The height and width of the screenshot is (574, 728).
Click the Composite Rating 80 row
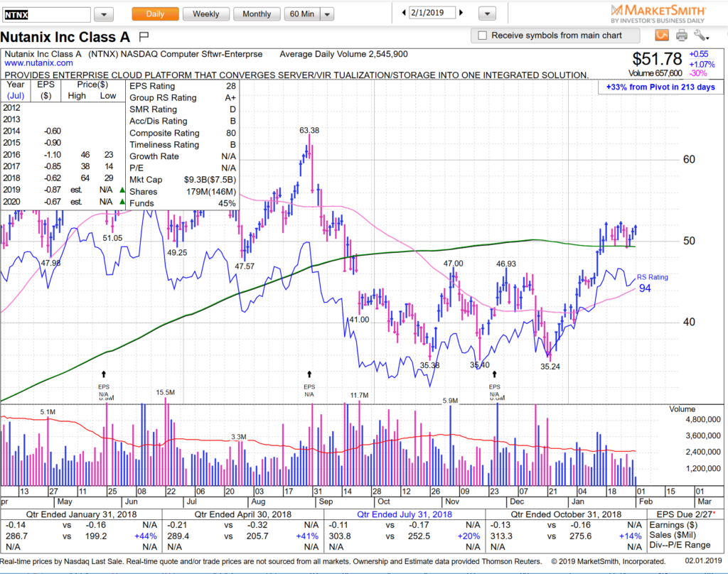[x=183, y=133]
